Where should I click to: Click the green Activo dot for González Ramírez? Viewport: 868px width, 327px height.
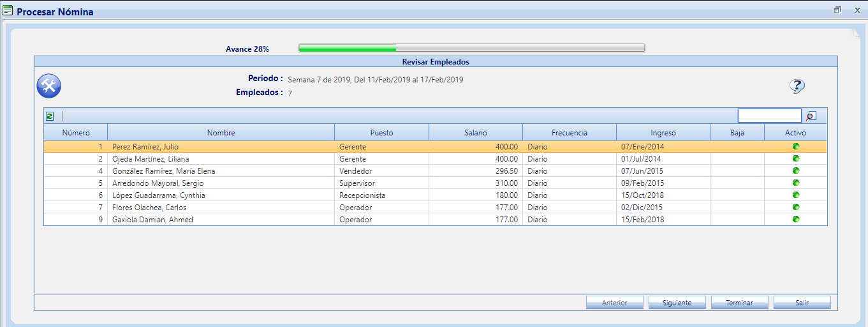coord(795,171)
